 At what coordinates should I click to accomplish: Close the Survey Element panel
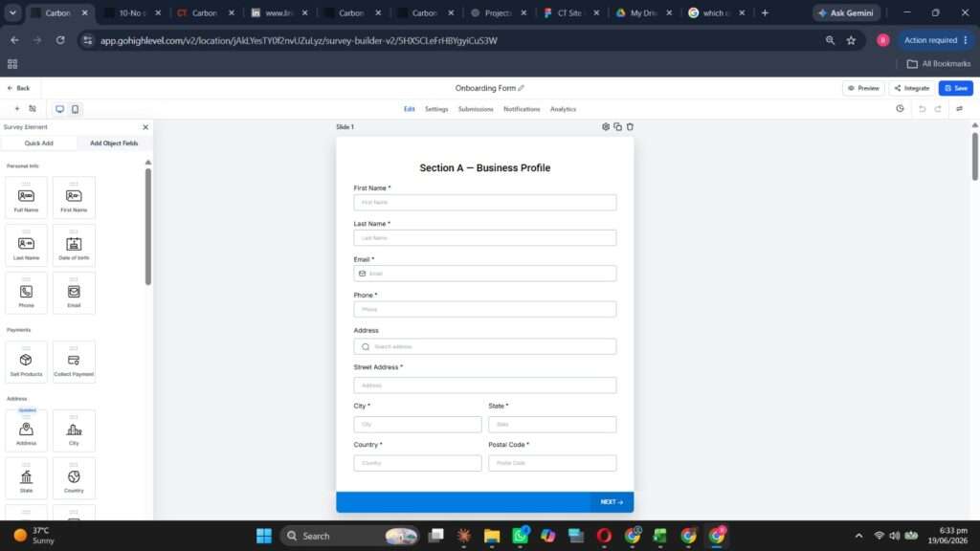(x=145, y=127)
